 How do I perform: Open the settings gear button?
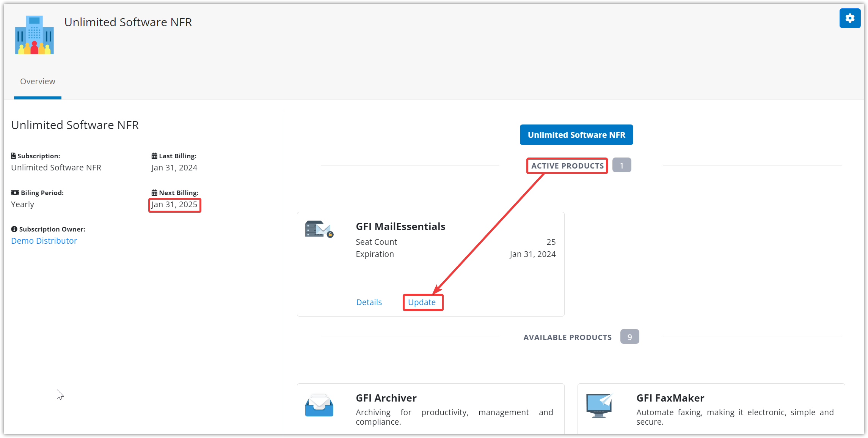[850, 18]
